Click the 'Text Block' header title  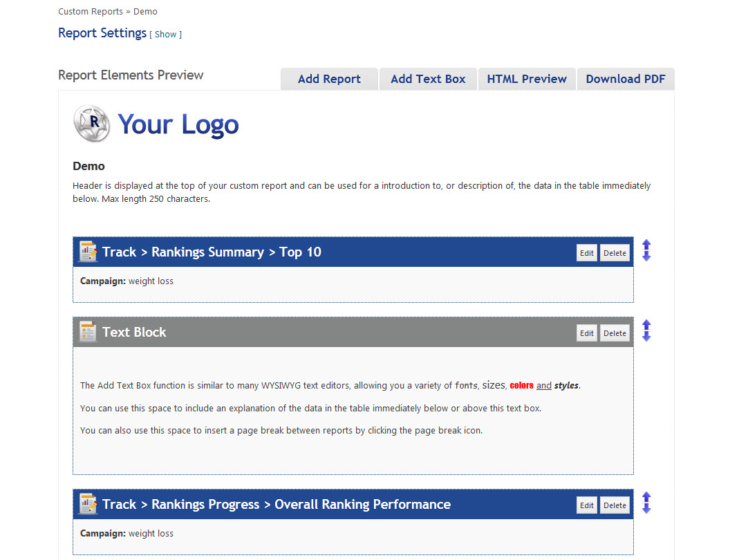click(134, 332)
